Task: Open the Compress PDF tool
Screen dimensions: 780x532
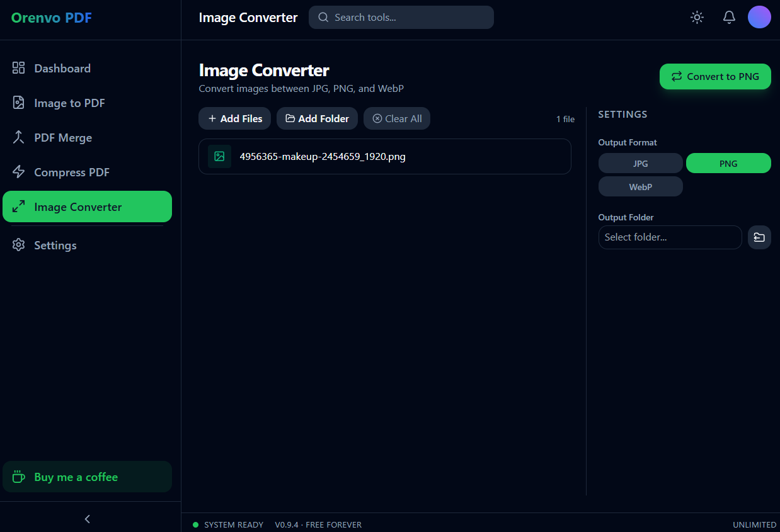Action: 87,172
